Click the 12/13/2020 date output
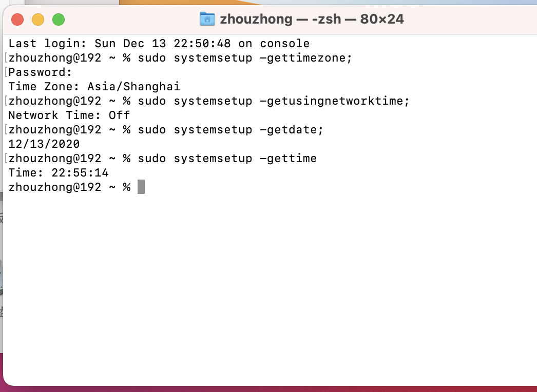 coord(44,144)
